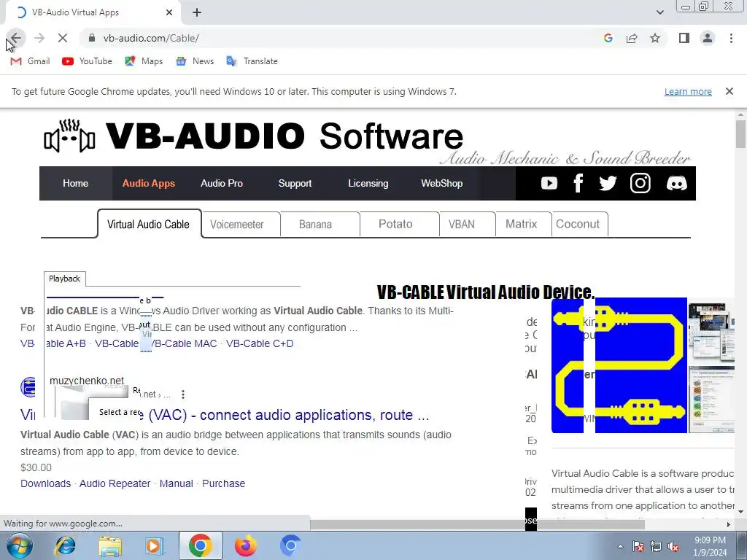Open the browser side panel

(x=684, y=38)
